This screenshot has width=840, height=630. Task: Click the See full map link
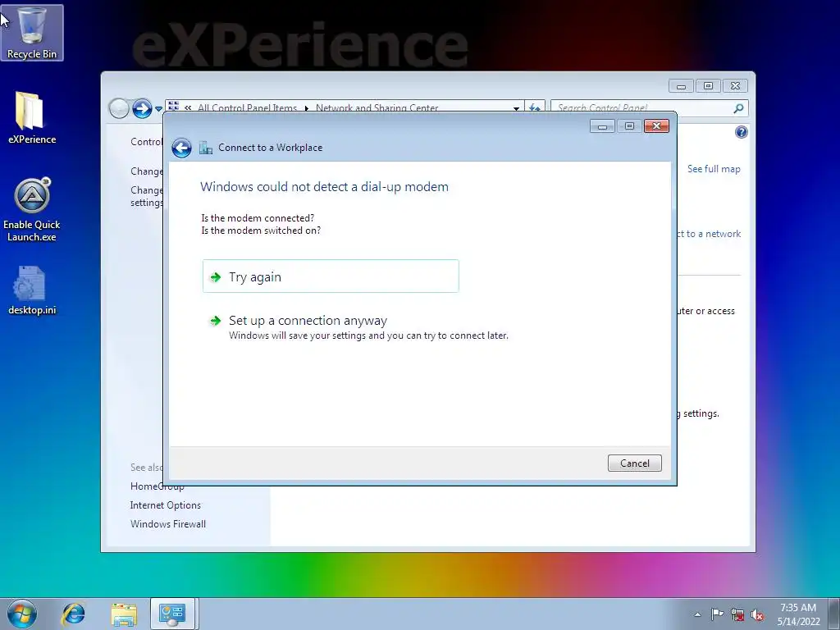714,169
